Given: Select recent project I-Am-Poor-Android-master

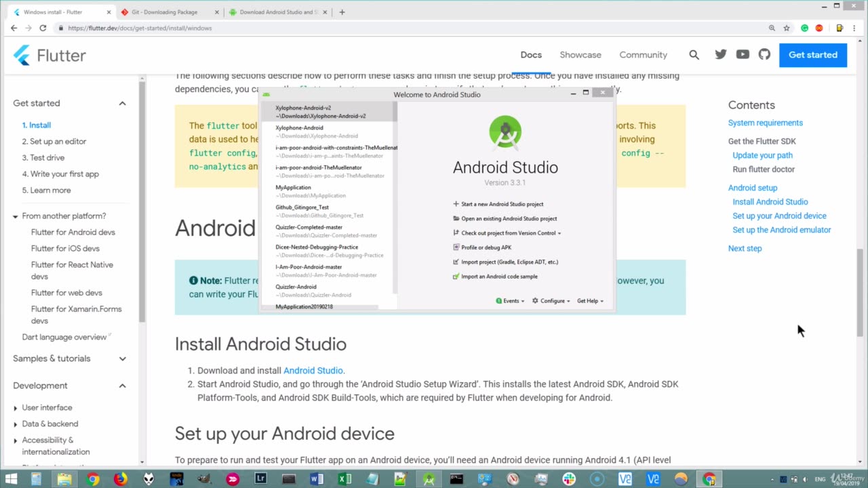Looking at the screenshot, I should click(327, 270).
